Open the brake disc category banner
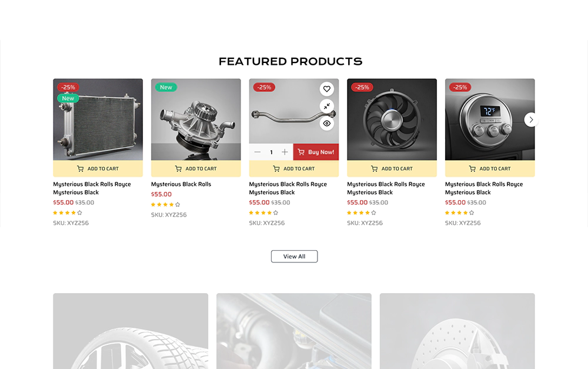Viewport: 588px width, 369px height. (x=457, y=331)
